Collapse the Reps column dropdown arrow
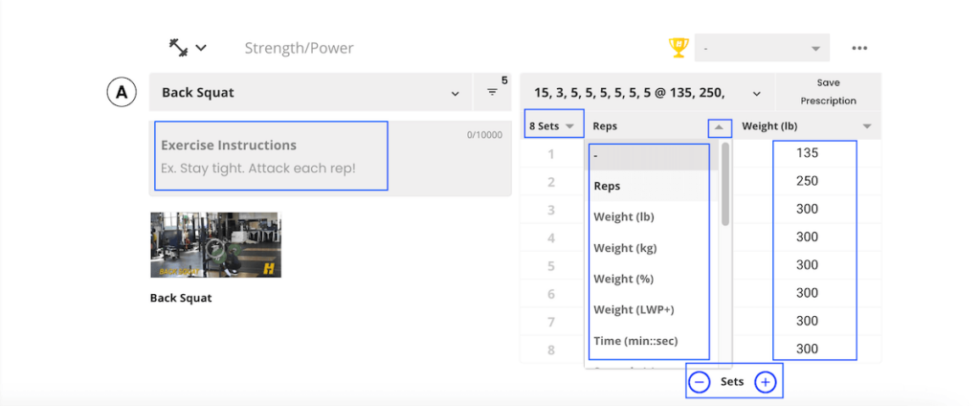This screenshot has height=406, width=980. click(x=719, y=126)
